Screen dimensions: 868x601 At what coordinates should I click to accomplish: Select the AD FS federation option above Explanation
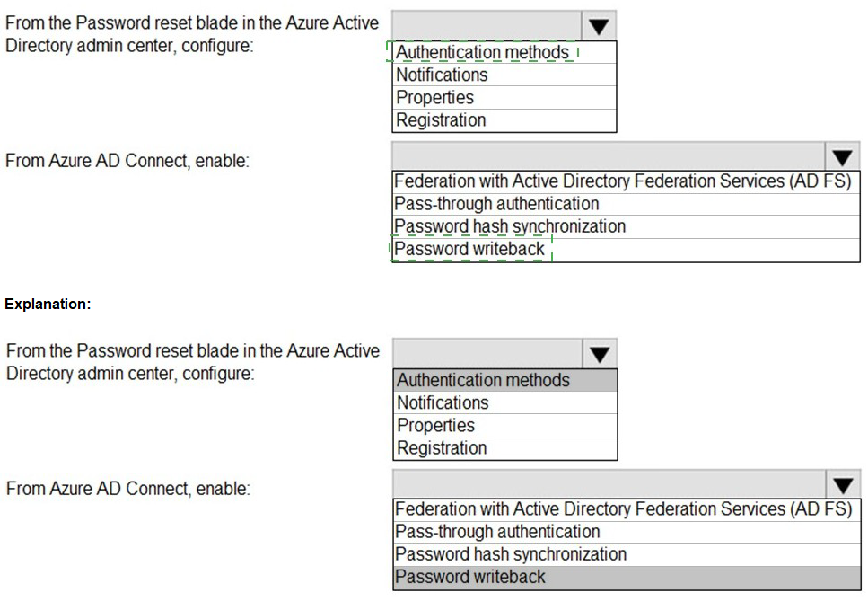(x=623, y=181)
